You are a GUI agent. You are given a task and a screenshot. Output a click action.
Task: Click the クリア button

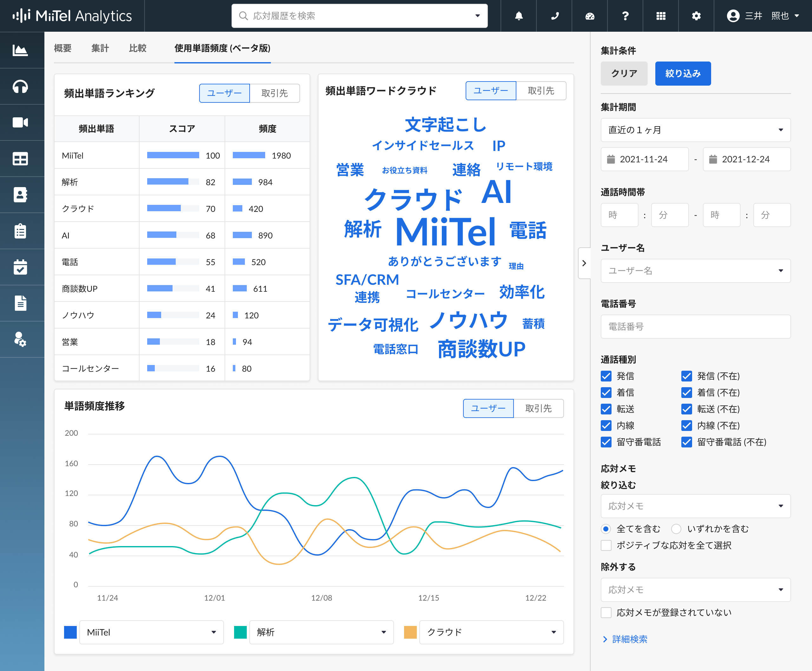point(624,74)
